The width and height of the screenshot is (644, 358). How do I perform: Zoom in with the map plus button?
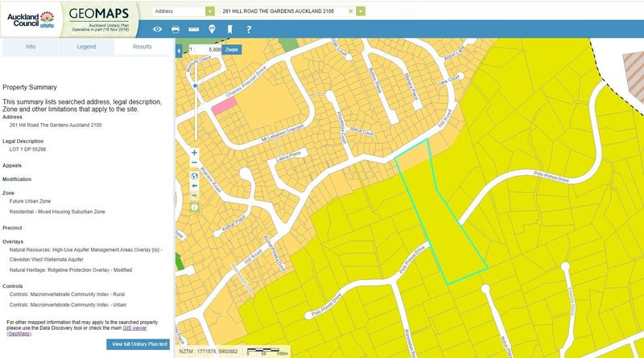click(x=194, y=152)
